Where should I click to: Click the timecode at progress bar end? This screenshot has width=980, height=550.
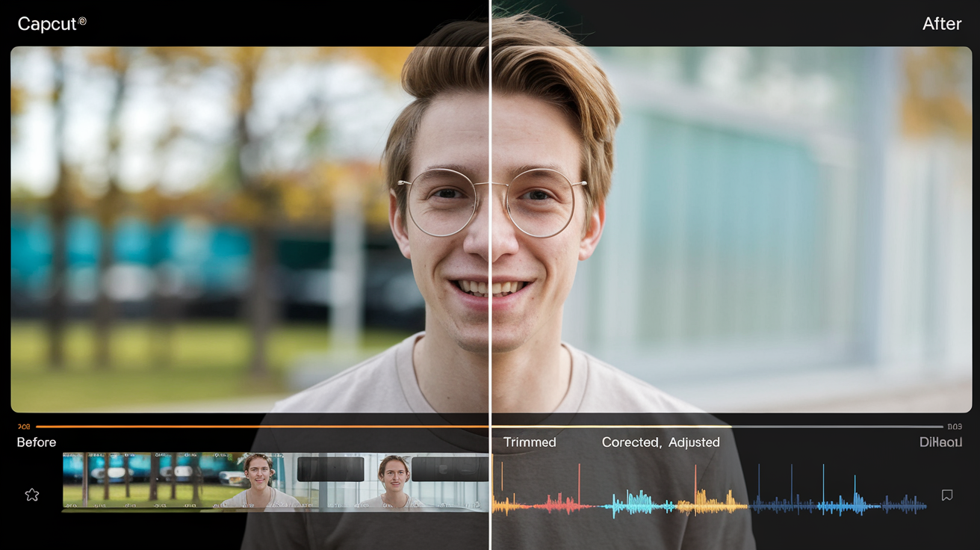pyautogui.click(x=955, y=427)
